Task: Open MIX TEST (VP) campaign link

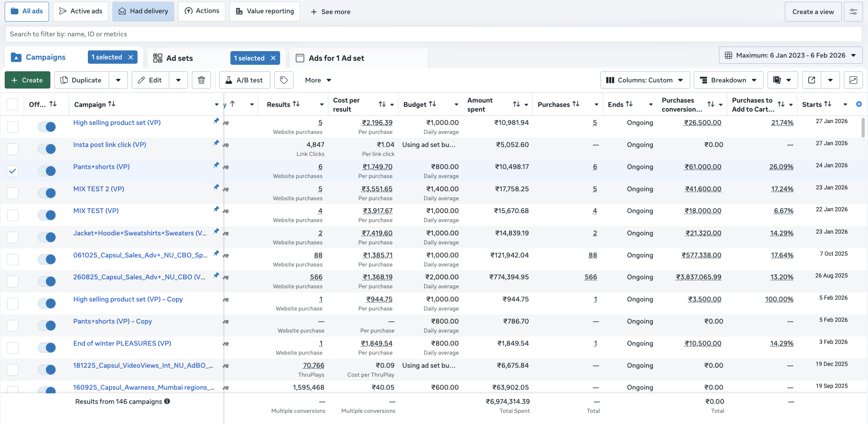Action: [x=96, y=211]
